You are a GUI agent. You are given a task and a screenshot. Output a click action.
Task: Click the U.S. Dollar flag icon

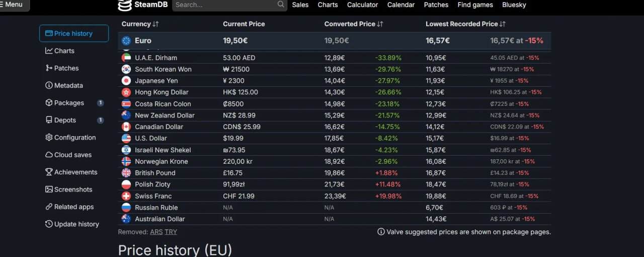click(x=126, y=138)
